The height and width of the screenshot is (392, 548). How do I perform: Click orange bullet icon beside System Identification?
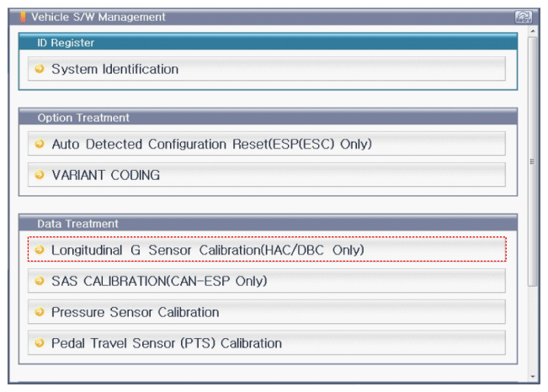pyautogui.click(x=40, y=68)
